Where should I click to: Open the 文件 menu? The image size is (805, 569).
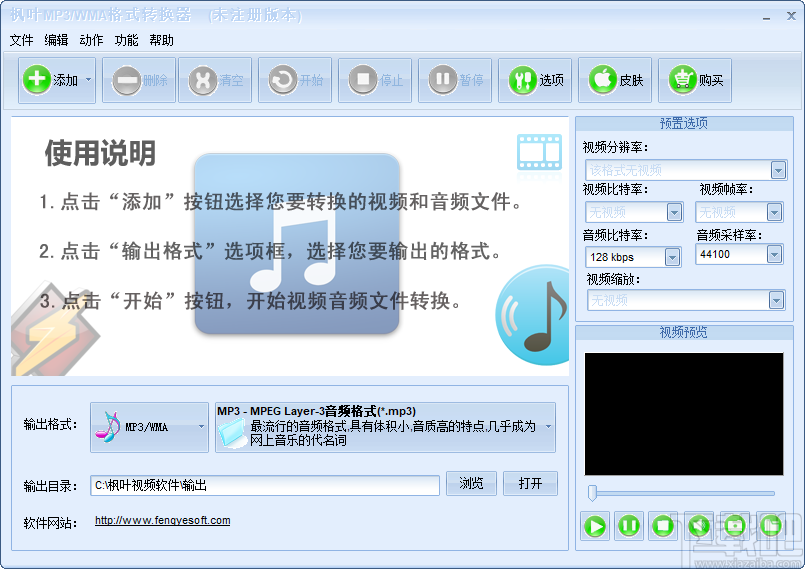[x=22, y=40]
